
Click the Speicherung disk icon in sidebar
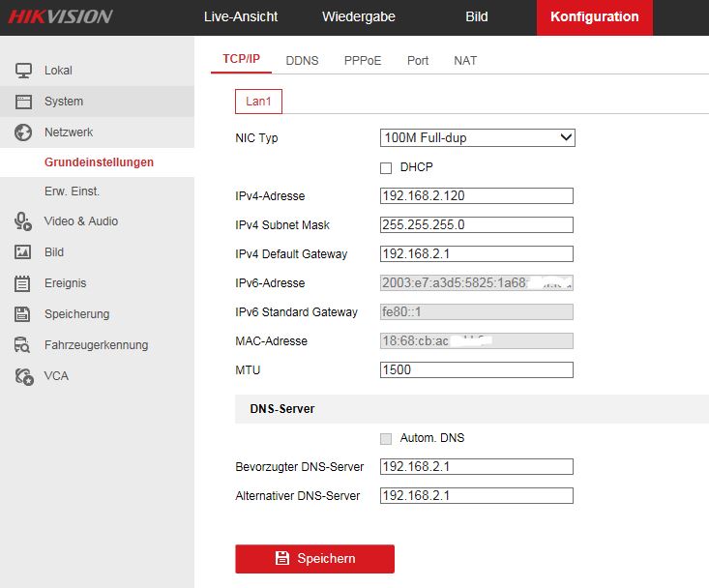point(24,313)
